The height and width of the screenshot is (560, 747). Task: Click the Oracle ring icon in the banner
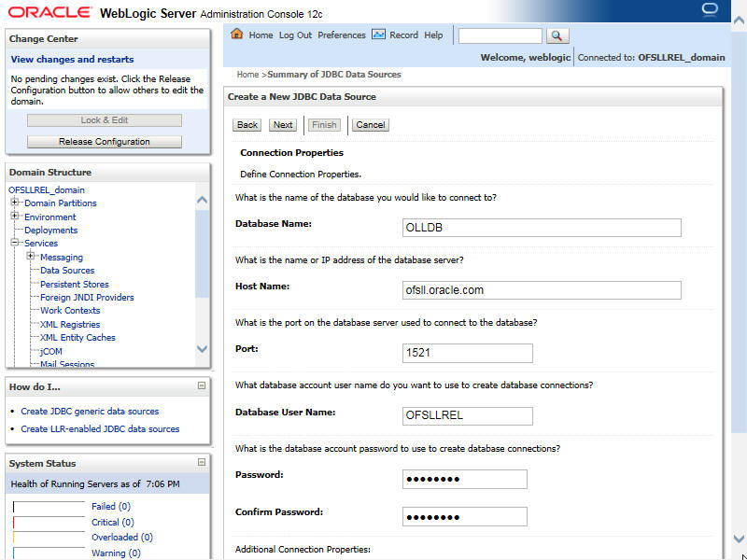tap(710, 10)
